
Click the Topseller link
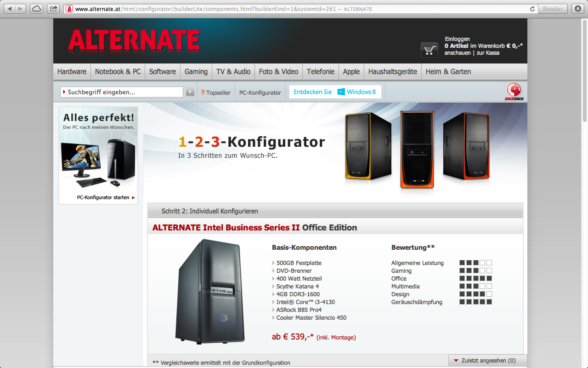218,92
